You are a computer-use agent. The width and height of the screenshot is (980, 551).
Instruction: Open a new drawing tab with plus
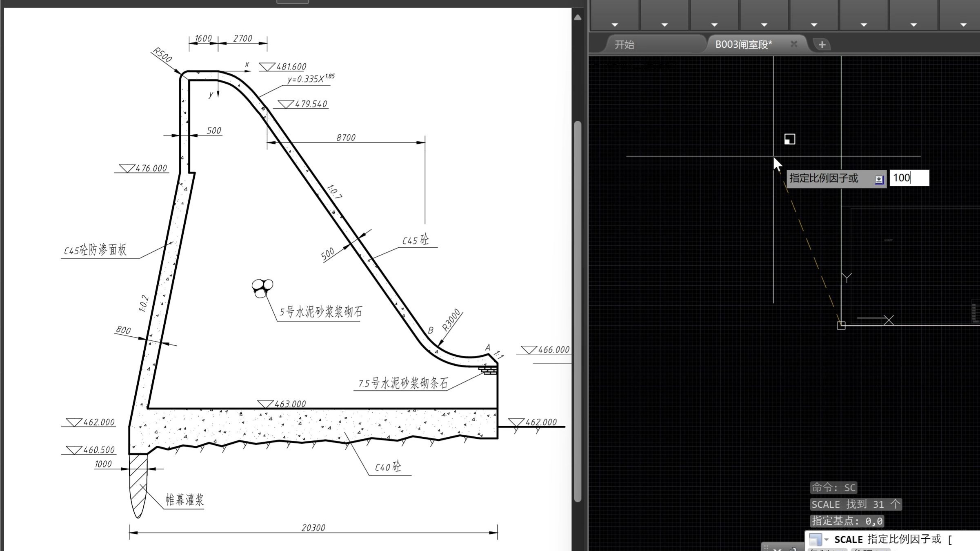click(x=822, y=44)
